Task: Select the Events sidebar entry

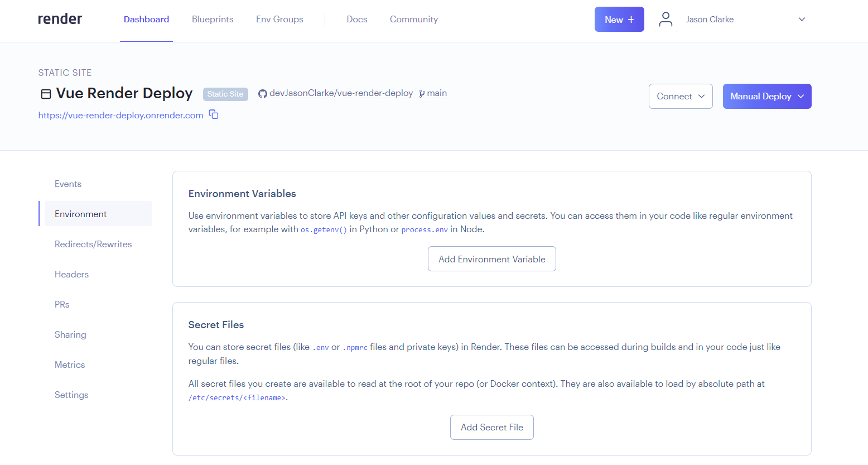Action: pyautogui.click(x=67, y=184)
